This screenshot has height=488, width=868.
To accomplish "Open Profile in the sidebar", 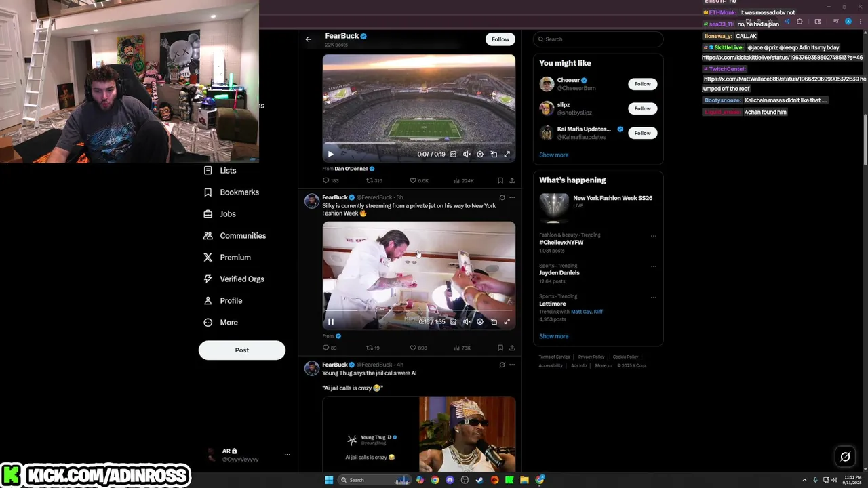I will (x=223, y=301).
